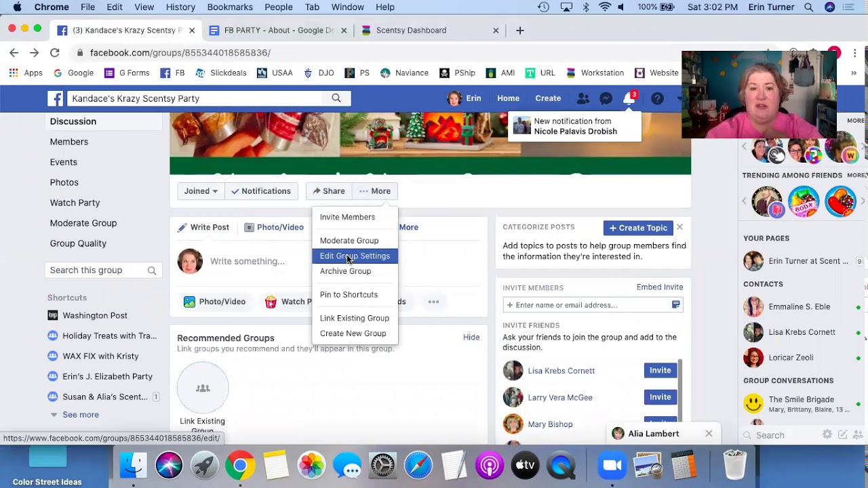
Task: Open Facebook notifications bell icon
Action: pos(629,98)
